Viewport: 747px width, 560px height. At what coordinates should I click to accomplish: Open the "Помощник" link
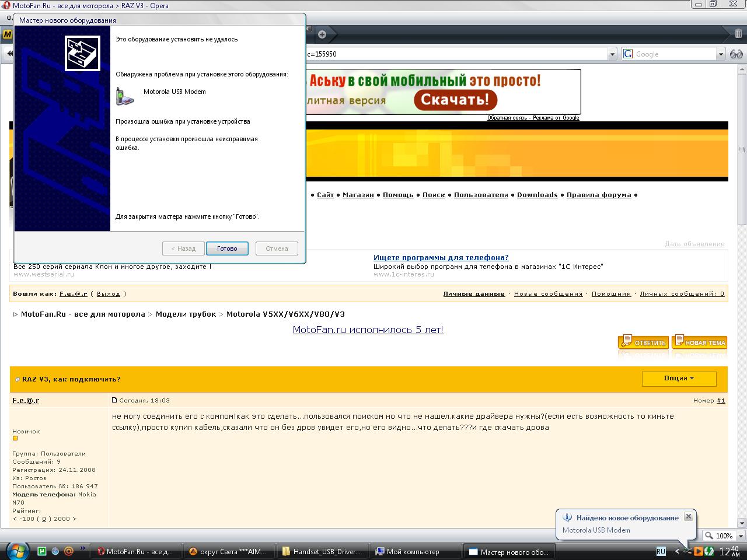coord(611,294)
